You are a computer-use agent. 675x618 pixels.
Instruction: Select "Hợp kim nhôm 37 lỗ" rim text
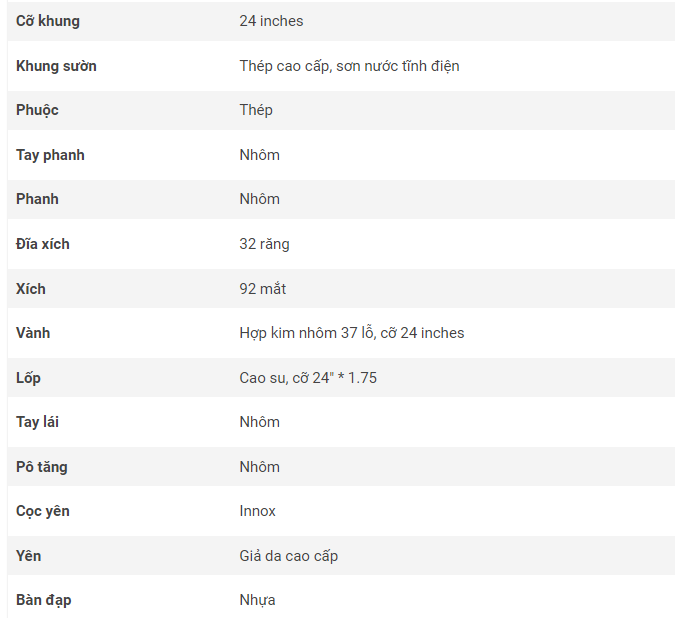305,333
